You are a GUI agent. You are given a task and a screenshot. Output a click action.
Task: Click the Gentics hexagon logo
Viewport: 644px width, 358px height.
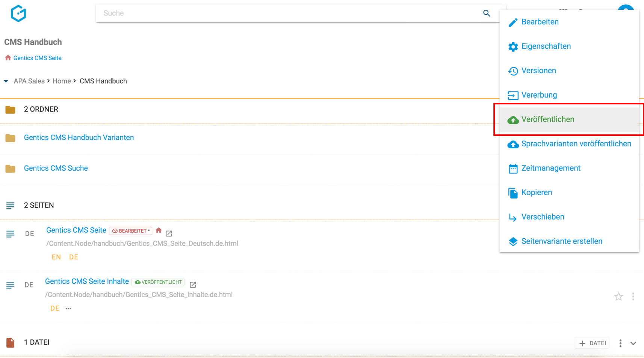click(18, 14)
